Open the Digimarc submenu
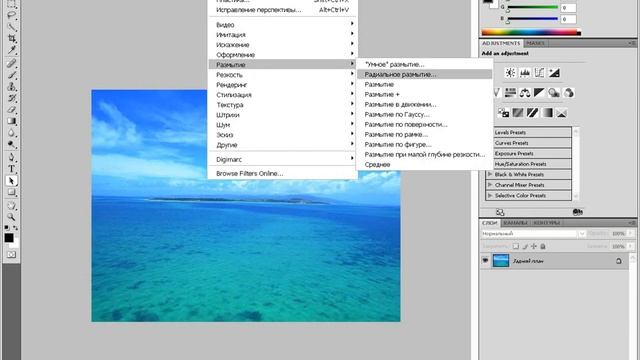Screen dimensions: 640x360 (283, 159)
